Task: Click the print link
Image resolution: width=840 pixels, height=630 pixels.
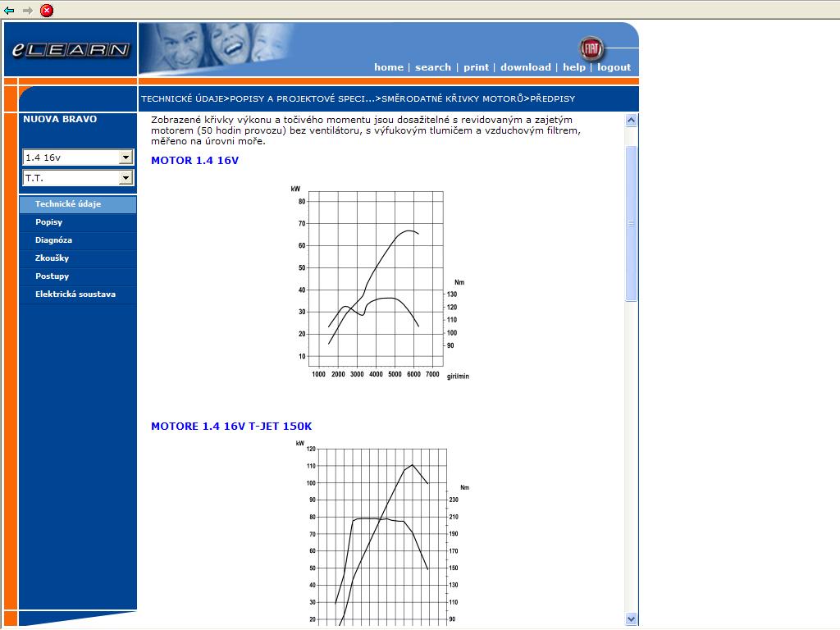Action: tap(476, 67)
